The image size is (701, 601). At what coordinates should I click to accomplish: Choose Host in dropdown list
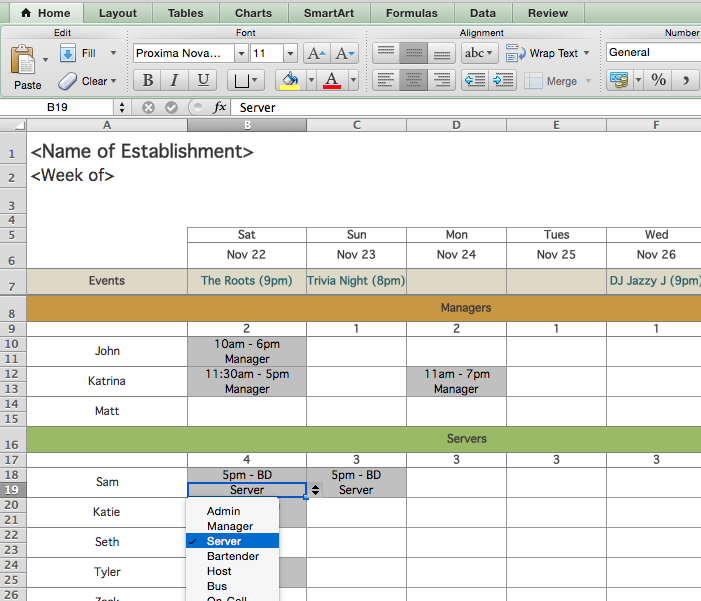point(232,571)
